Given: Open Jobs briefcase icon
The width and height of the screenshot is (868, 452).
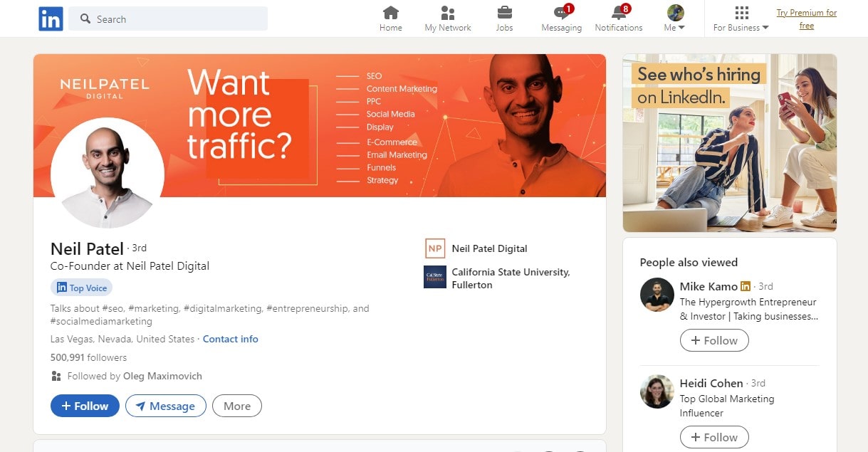Looking at the screenshot, I should [x=504, y=13].
